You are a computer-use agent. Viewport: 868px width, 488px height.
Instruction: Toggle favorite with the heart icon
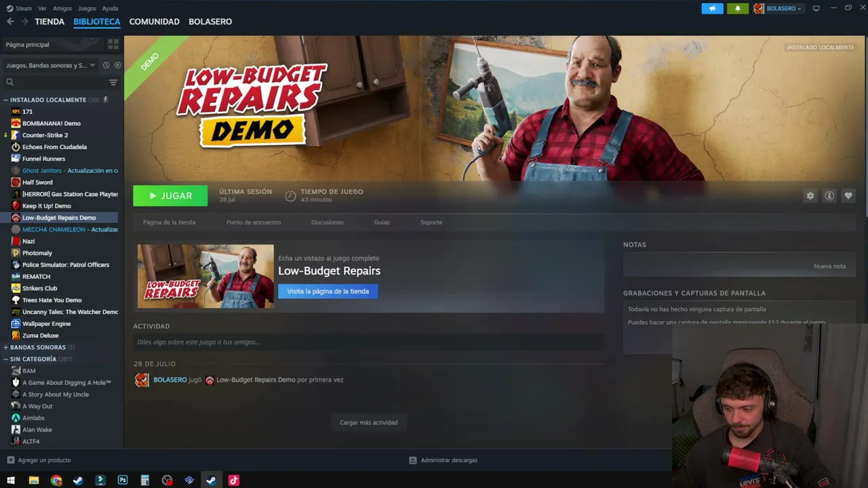pos(848,196)
